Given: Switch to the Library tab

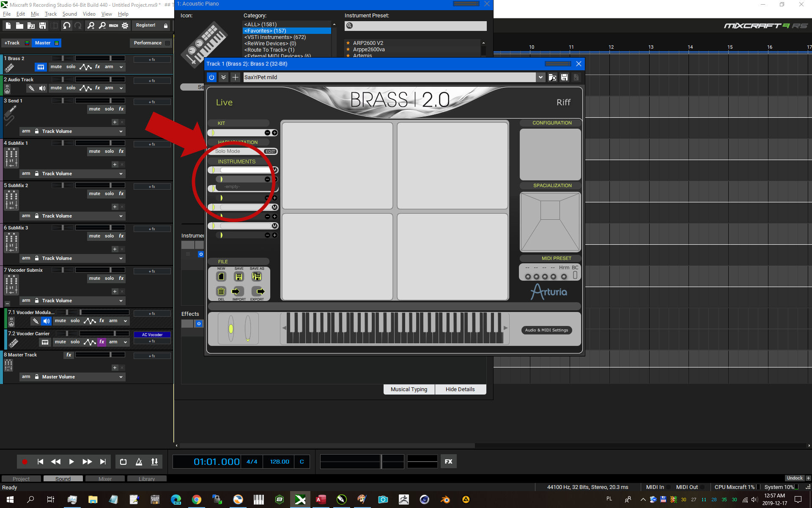Looking at the screenshot, I should (146, 479).
